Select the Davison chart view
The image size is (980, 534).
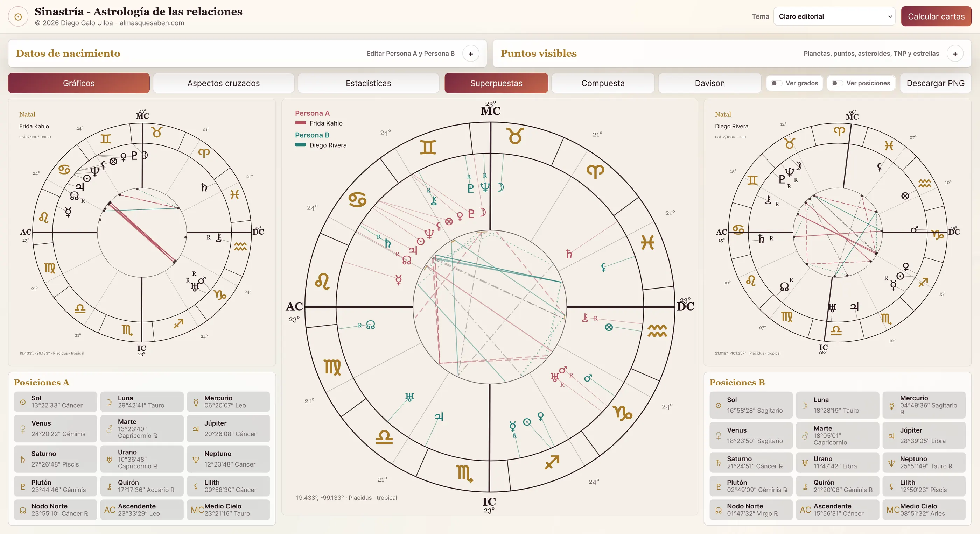pyautogui.click(x=710, y=83)
